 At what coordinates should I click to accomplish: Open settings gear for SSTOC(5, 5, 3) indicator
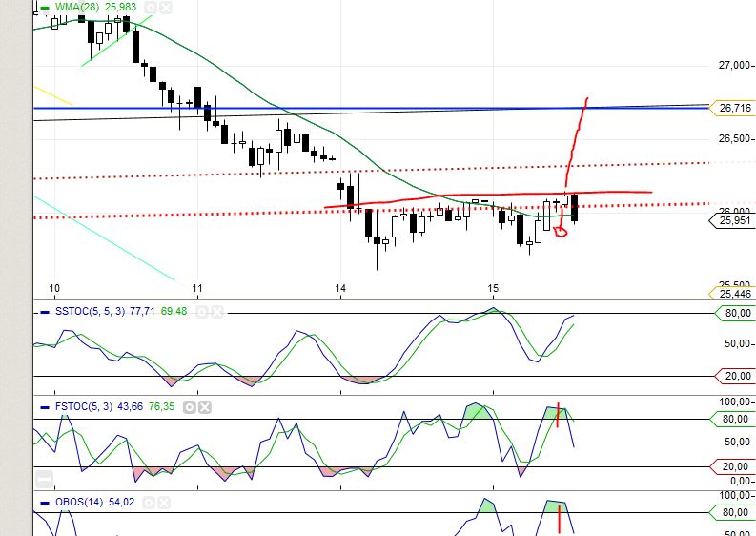pos(201,312)
